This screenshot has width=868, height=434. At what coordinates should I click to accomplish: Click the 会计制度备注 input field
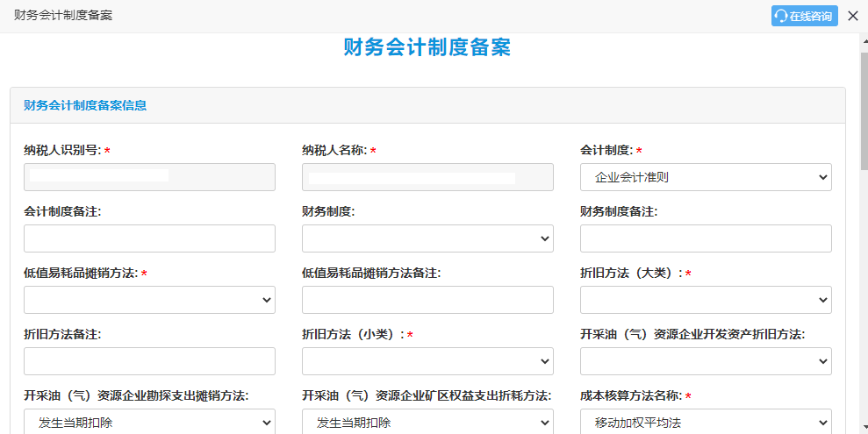pyautogui.click(x=149, y=238)
